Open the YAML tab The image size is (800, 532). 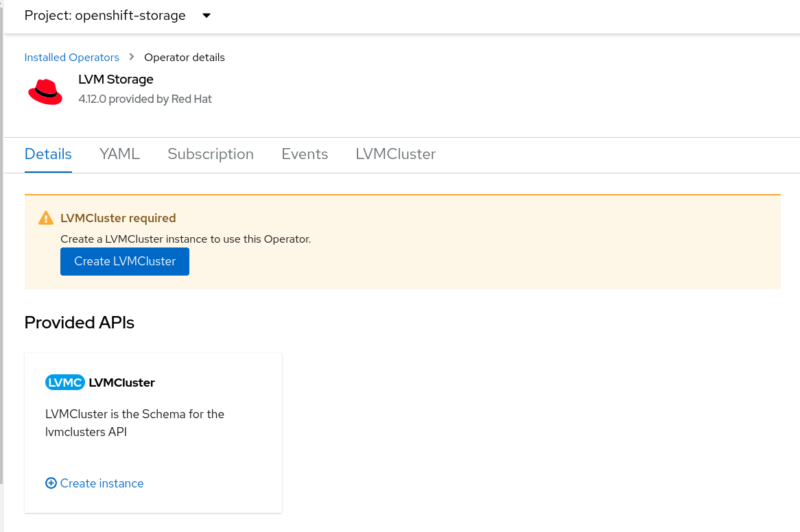point(119,154)
